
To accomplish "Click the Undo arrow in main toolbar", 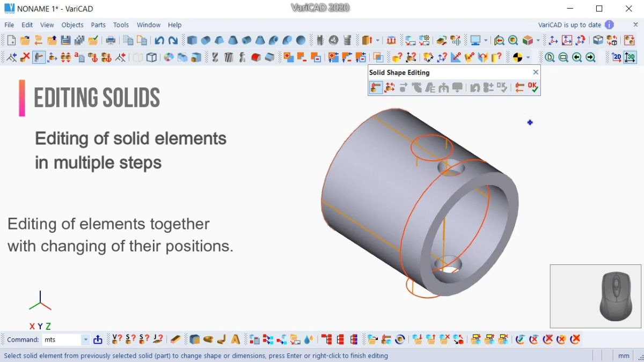I will point(159,40).
